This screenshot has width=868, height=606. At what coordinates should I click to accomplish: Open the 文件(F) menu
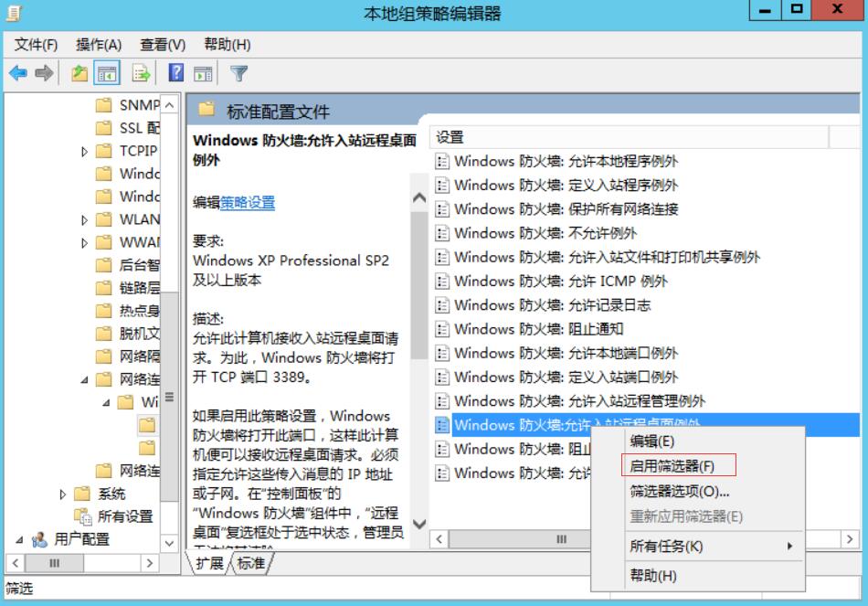click(36, 45)
